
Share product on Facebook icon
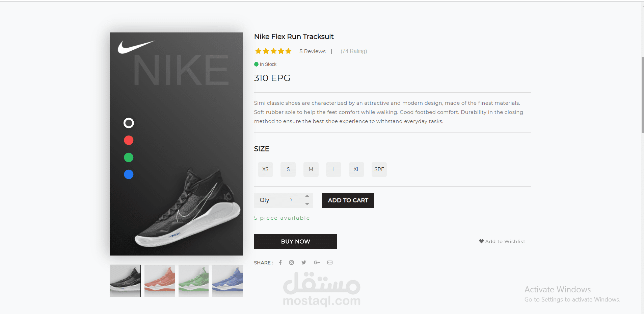[280, 263]
